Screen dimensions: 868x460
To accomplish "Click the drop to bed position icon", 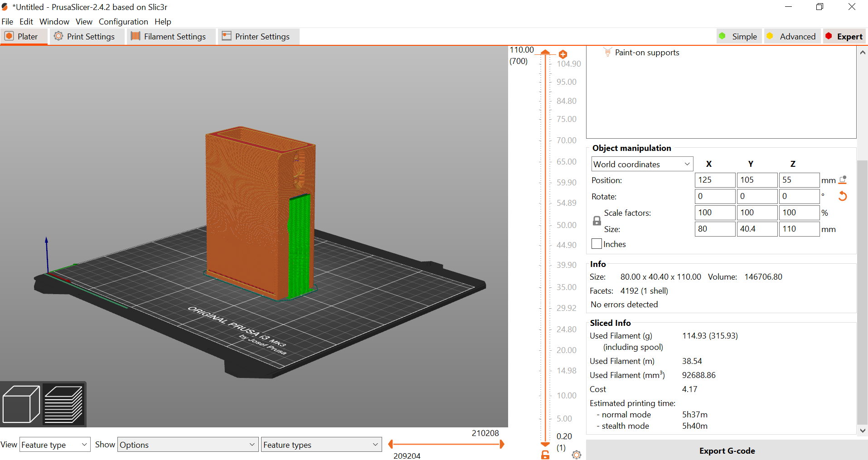I will point(843,180).
